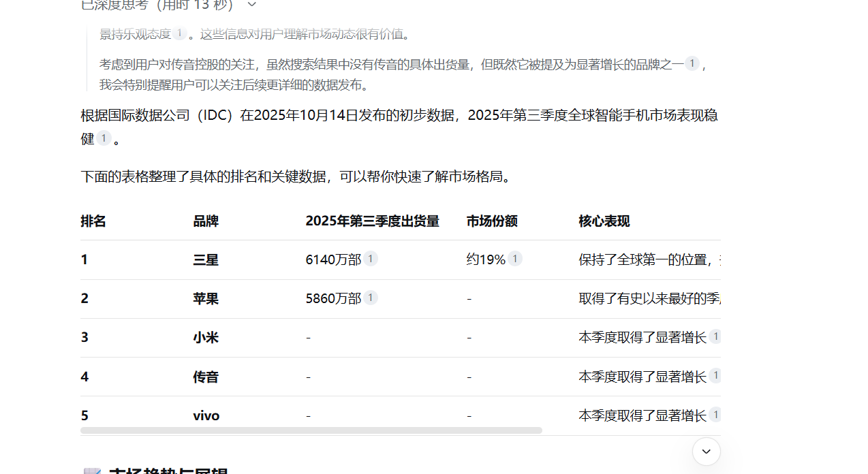Click the 已深度思考 header text
This screenshot has width=868, height=474.
[159, 5]
